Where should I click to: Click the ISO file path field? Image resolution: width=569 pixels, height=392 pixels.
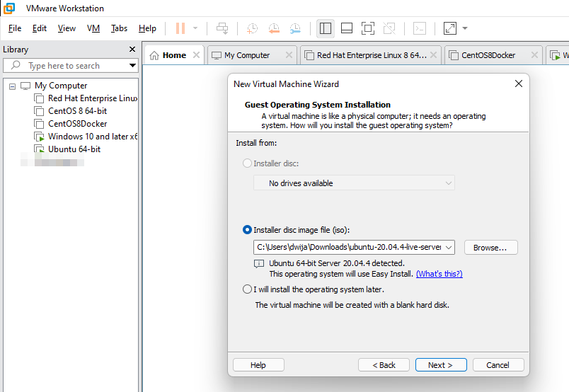click(x=348, y=247)
